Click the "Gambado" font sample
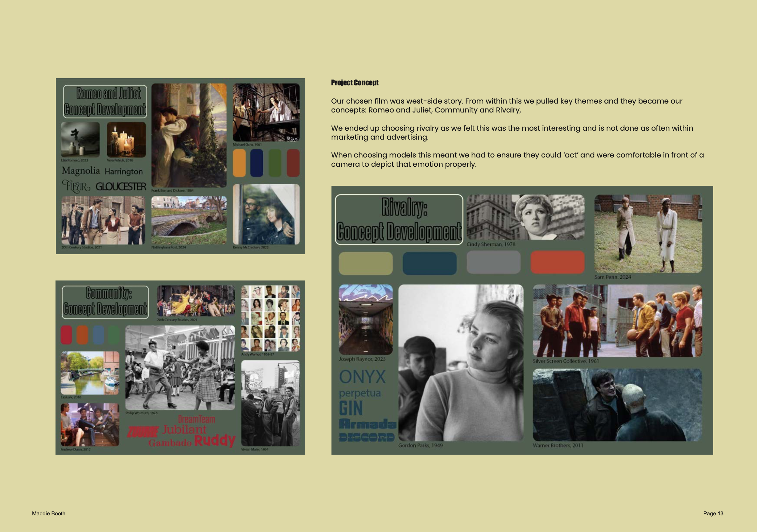This screenshot has width=757, height=532. coord(170,443)
